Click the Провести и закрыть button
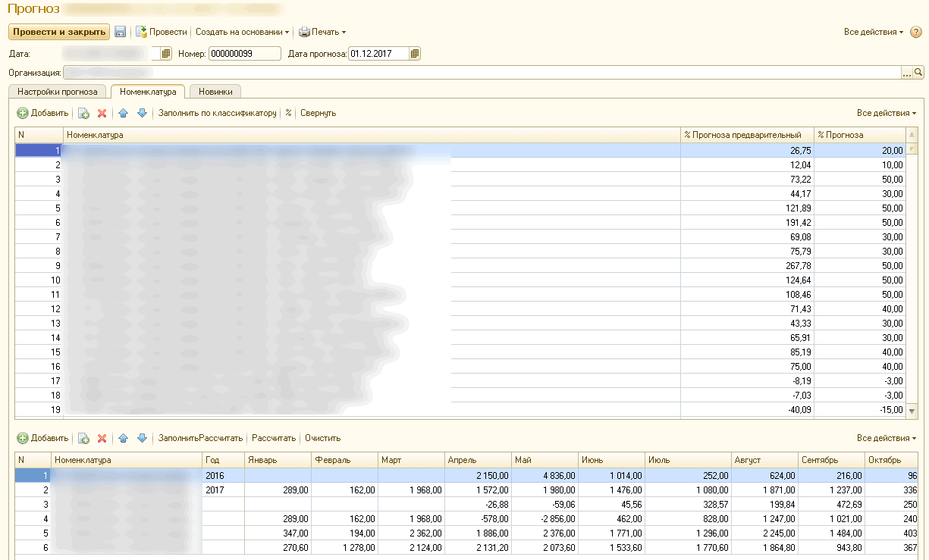This screenshot has height=560, width=929. click(x=58, y=32)
